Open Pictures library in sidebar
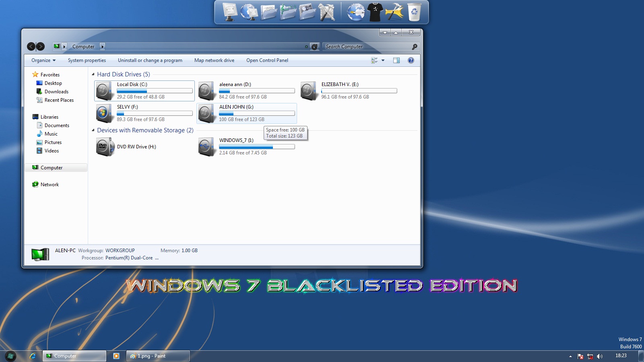 (x=49, y=142)
